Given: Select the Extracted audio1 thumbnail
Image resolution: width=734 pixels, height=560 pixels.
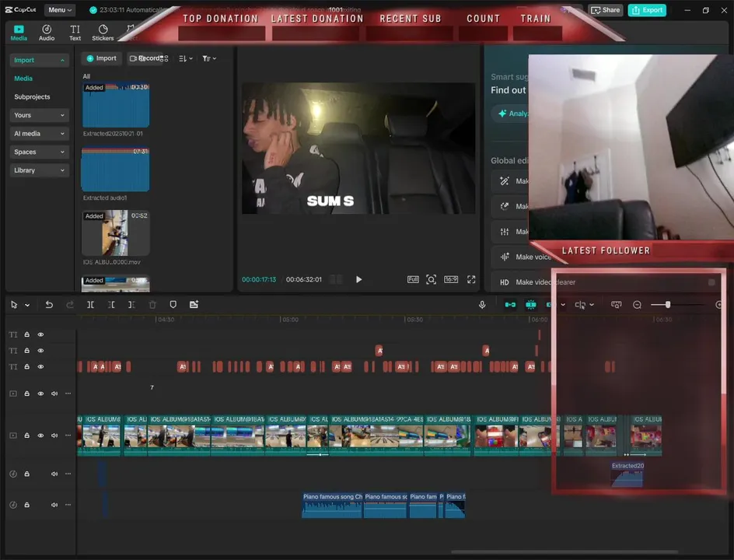Looking at the screenshot, I should pyautogui.click(x=116, y=170).
